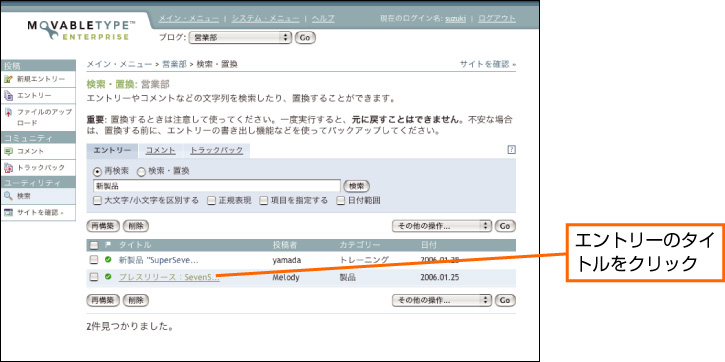Click green status icon of 新製品 SuperSeve entry

[108, 259]
